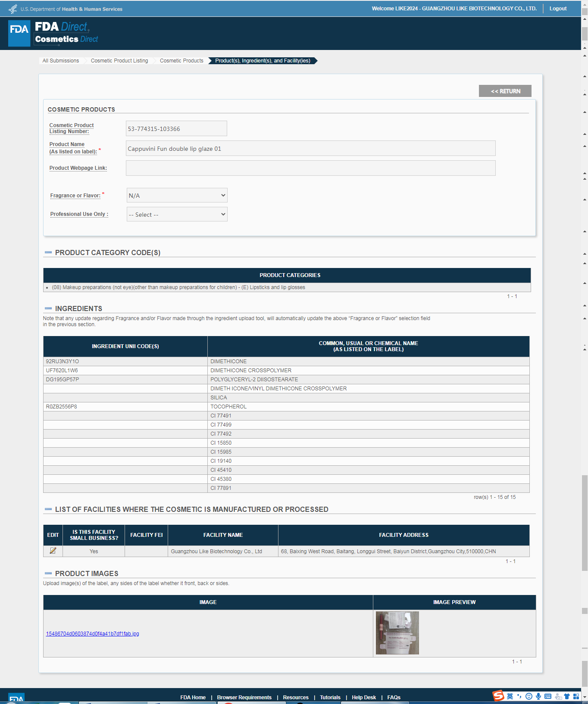The image size is (588, 704).
Task: Open the IME emoji smiley panel
Action: pyautogui.click(x=529, y=696)
